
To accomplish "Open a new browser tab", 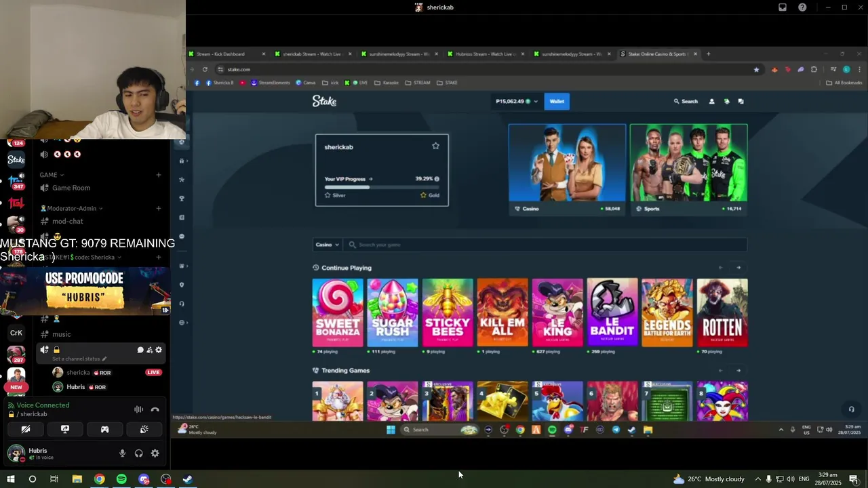I will [x=708, y=54].
